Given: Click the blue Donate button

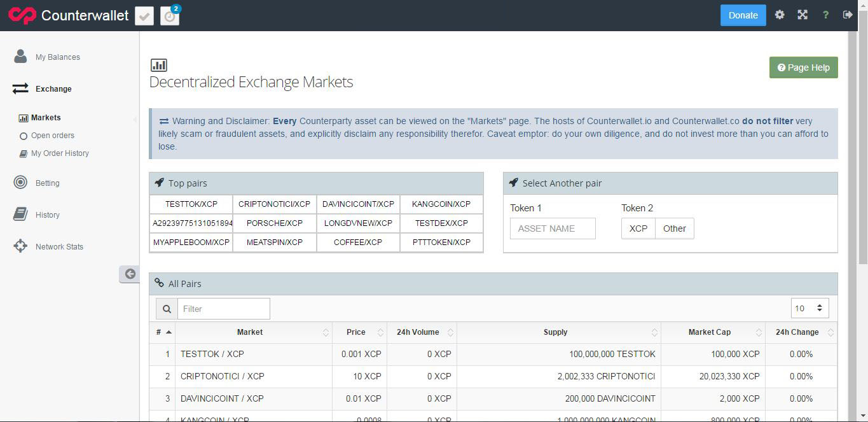Looking at the screenshot, I should coord(743,15).
